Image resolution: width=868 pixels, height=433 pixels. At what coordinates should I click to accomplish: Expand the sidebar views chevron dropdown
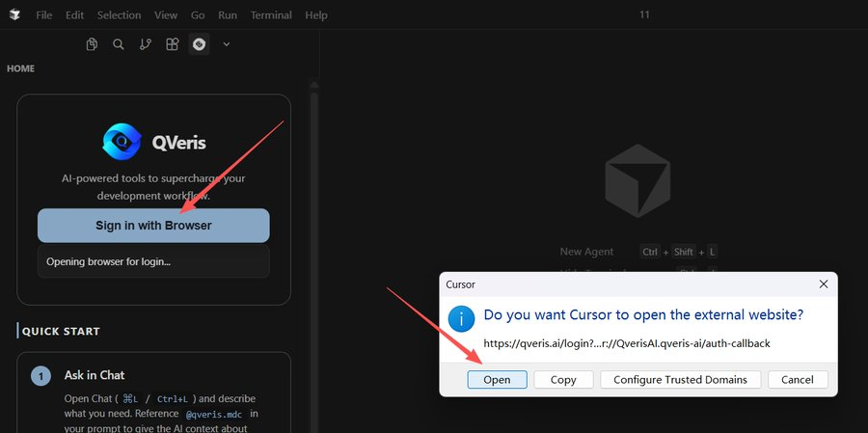tap(226, 44)
